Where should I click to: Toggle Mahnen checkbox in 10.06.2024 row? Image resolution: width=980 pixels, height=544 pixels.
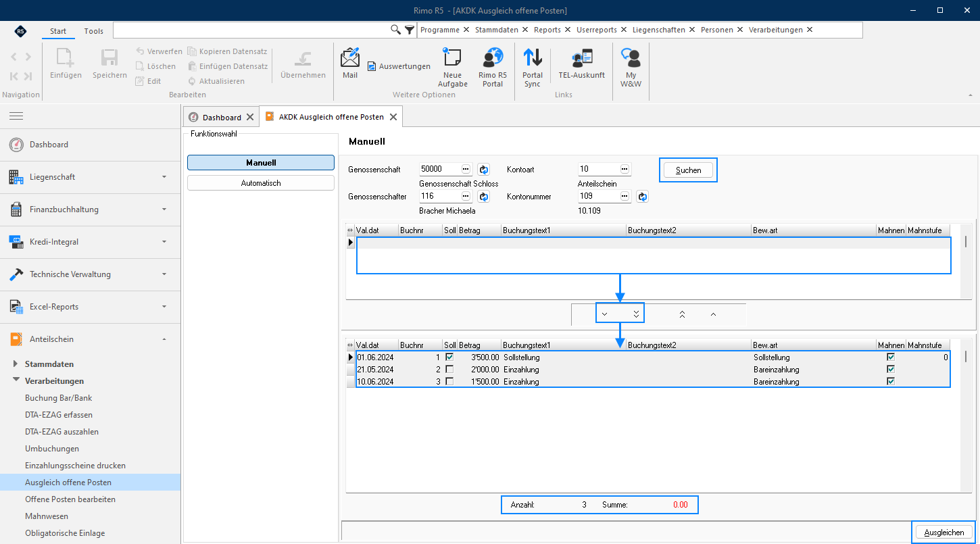click(891, 381)
